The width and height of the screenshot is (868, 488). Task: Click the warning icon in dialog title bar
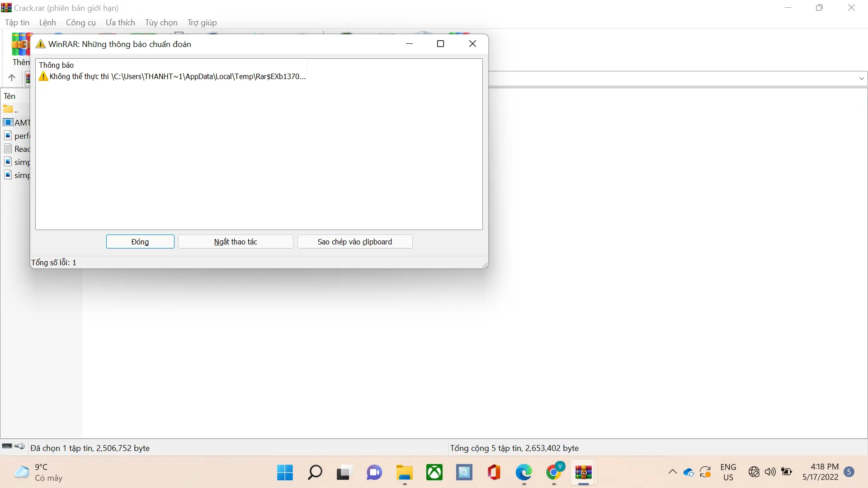tap(41, 44)
